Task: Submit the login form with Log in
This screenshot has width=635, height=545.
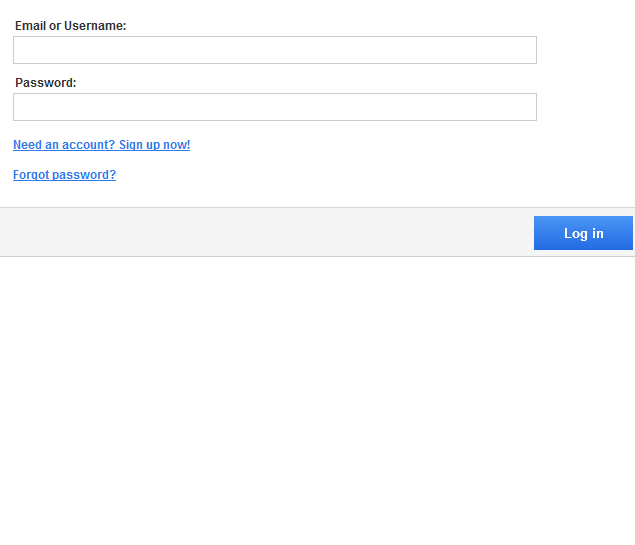Action: point(583,233)
